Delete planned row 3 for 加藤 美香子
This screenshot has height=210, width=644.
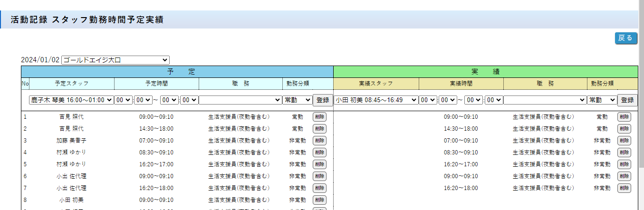[x=319, y=141]
